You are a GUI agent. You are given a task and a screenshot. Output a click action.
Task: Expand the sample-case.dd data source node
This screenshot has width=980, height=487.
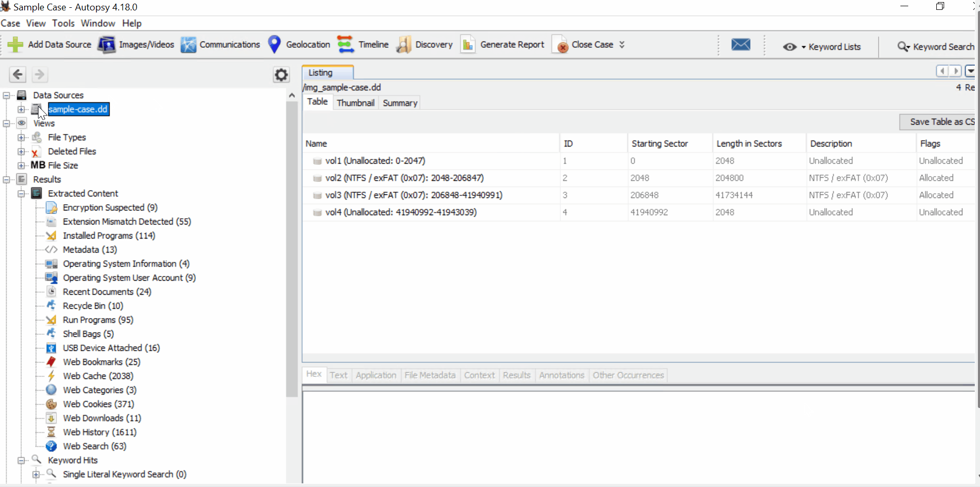click(21, 109)
